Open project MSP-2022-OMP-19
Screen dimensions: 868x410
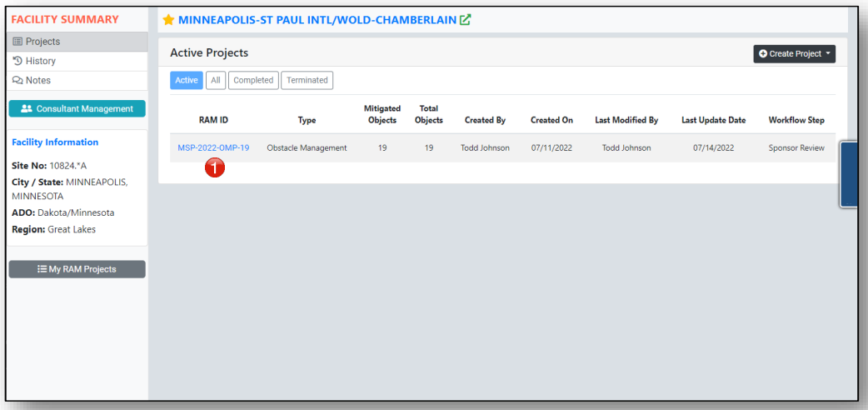tap(214, 148)
